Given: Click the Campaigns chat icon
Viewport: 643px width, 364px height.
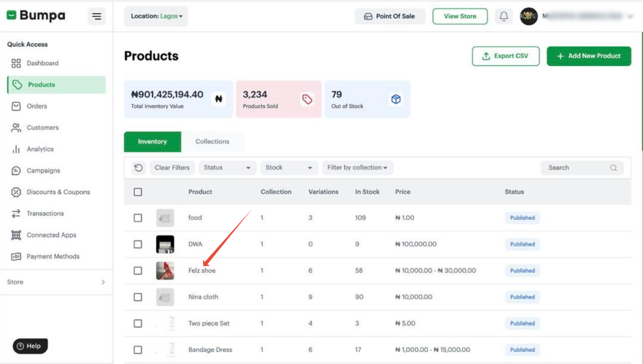Looking at the screenshot, I should (x=16, y=171).
